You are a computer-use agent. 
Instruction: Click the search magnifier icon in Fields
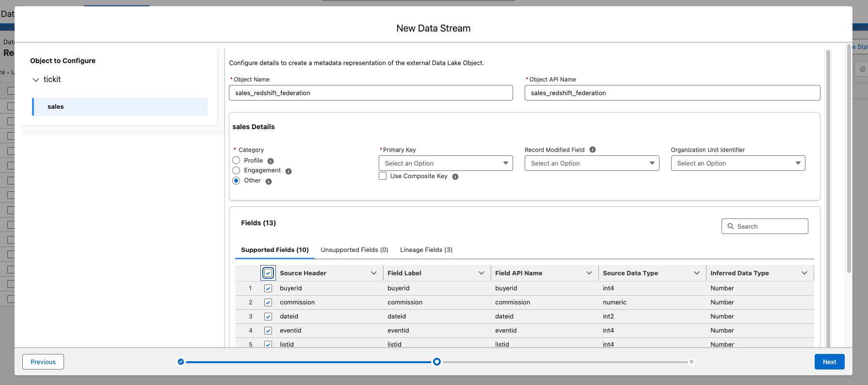(x=731, y=226)
